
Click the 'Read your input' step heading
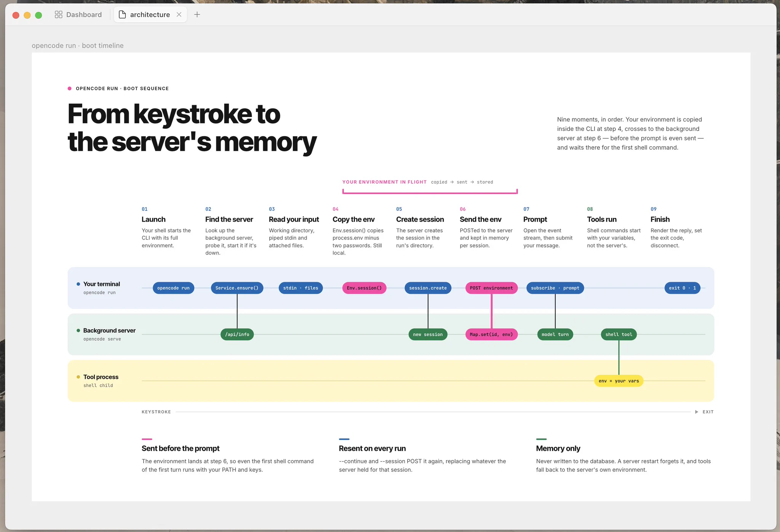294,219
